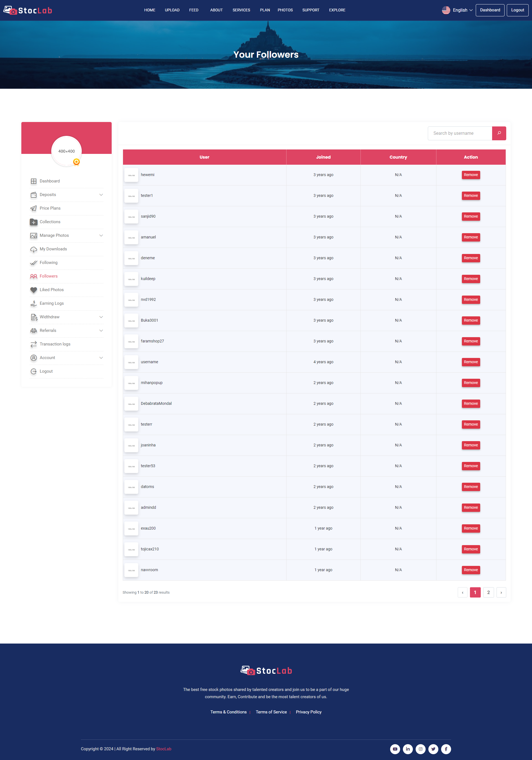The width and height of the screenshot is (532, 760).
Task: Click the top-right Dashboard button
Action: pyautogui.click(x=490, y=10)
